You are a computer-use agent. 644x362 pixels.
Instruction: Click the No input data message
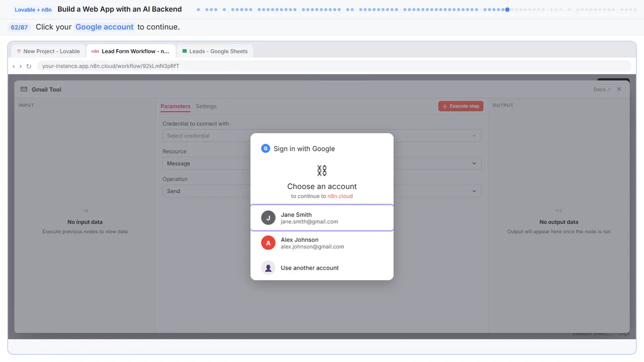pyautogui.click(x=85, y=222)
